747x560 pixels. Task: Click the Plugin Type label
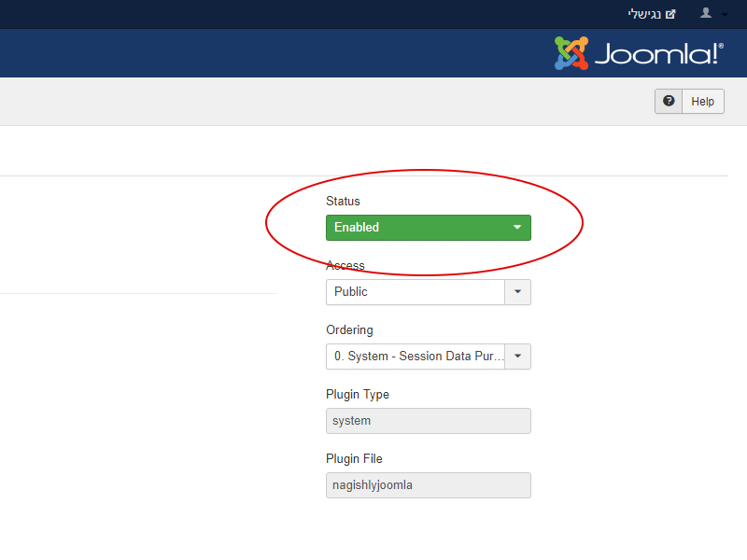point(358,394)
